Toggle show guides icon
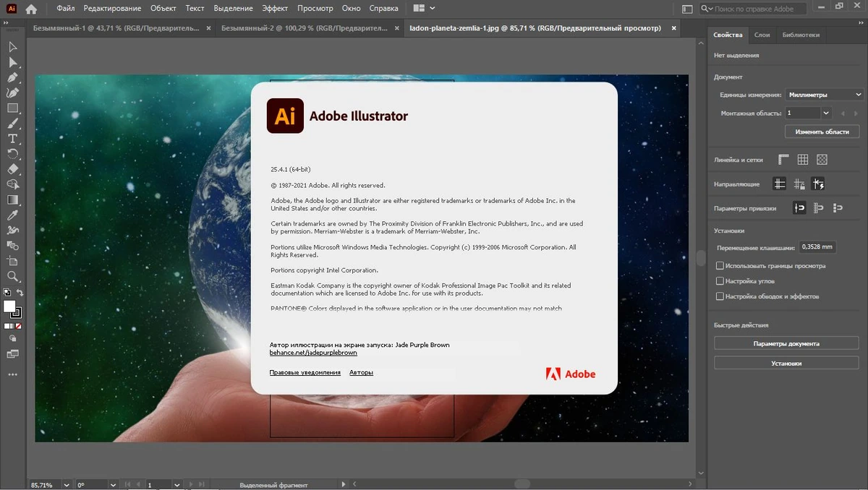The width and height of the screenshot is (868, 490). point(779,184)
